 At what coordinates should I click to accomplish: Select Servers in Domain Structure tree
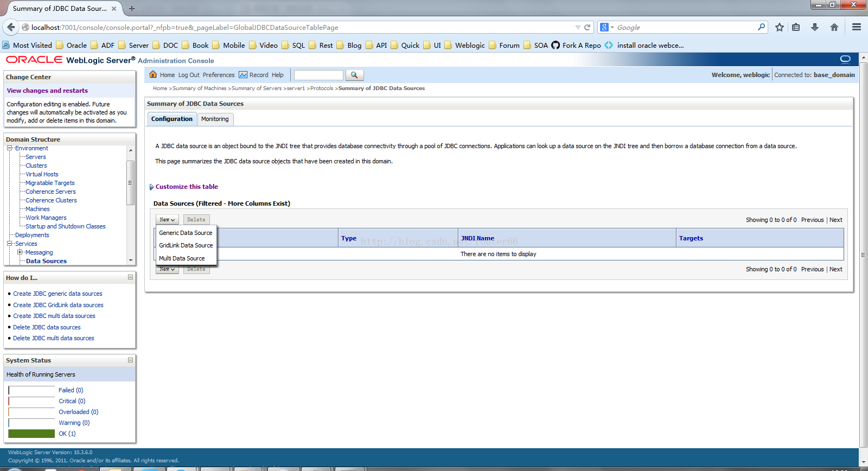coord(36,157)
